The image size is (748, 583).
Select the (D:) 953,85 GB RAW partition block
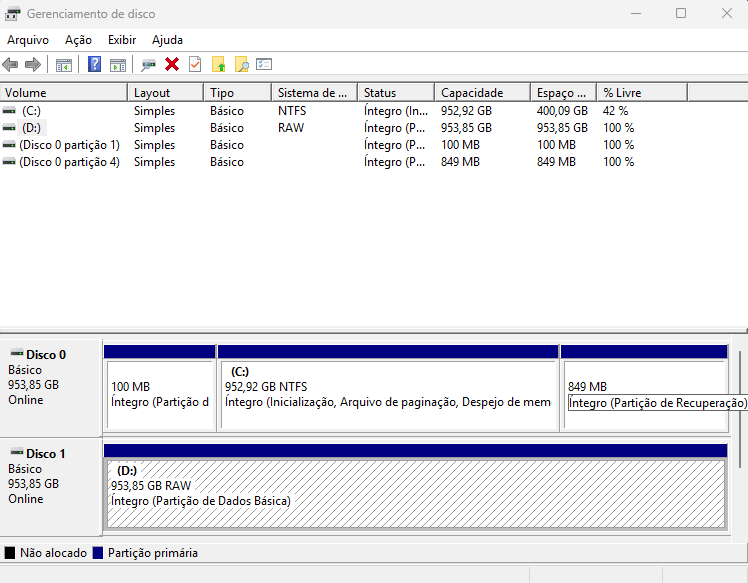pos(416,494)
